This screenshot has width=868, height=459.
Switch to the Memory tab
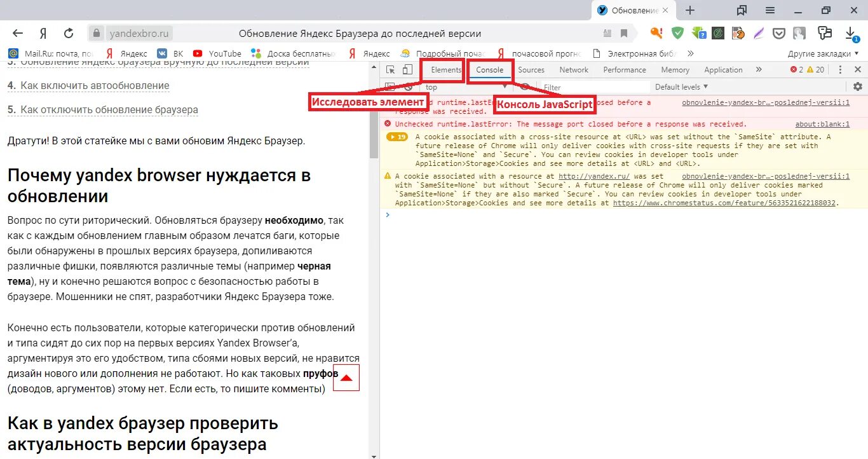675,70
